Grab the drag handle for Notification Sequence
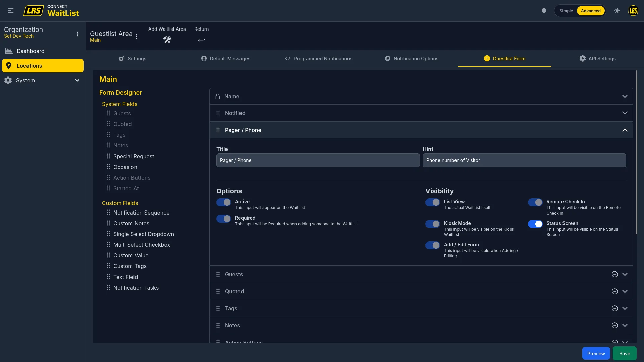The image size is (644, 362). 108,212
